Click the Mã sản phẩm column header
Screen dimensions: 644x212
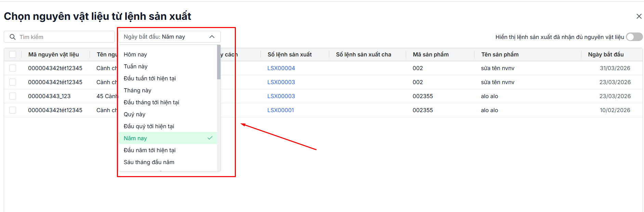point(431,54)
